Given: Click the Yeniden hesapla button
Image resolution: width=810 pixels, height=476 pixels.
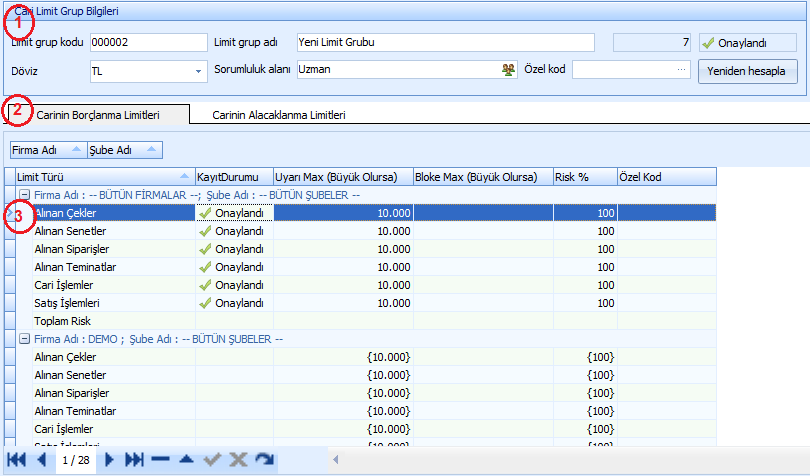Looking at the screenshot, I should [x=747, y=71].
